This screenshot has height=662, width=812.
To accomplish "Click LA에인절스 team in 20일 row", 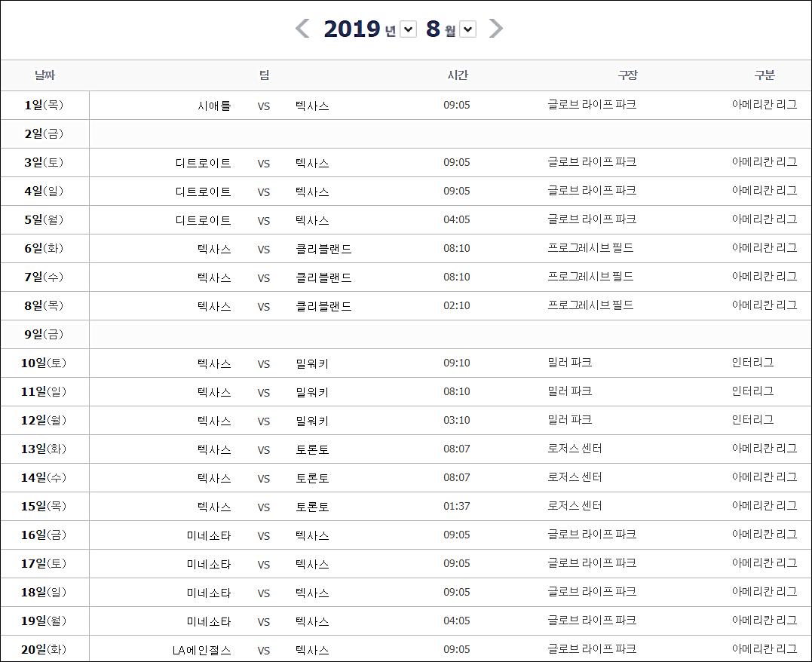I will 202,650.
